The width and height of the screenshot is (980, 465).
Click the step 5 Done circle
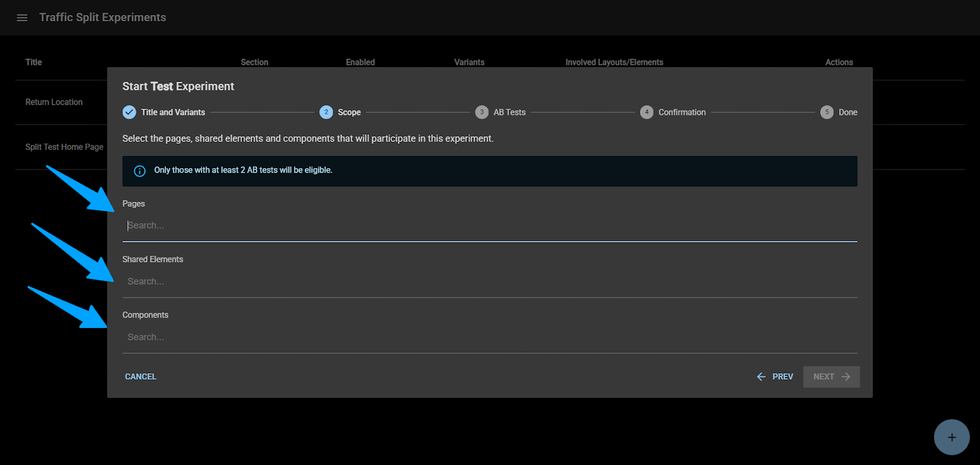(x=827, y=112)
